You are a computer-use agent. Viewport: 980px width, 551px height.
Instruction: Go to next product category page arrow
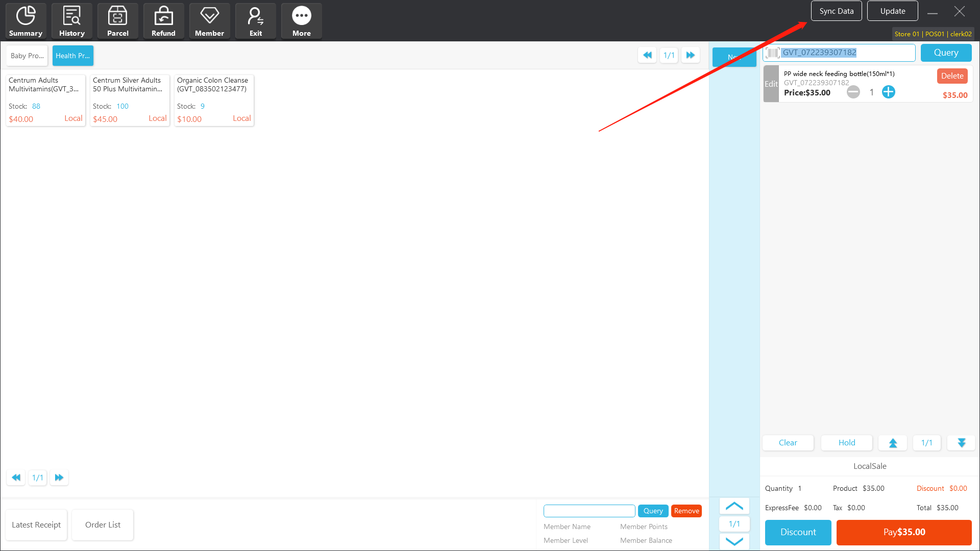click(x=690, y=55)
